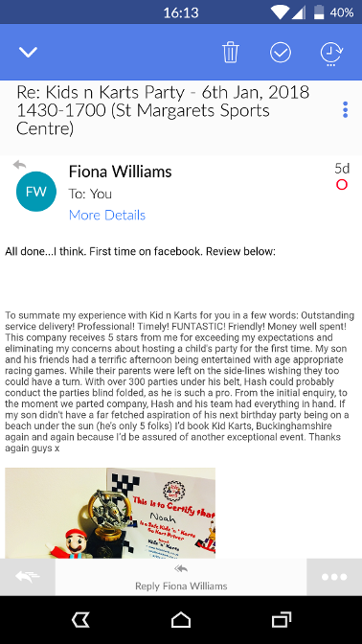Viewport: 362px width, 644px height.
Task: Open the three-dot menu beside the subject
Action: click(345, 109)
